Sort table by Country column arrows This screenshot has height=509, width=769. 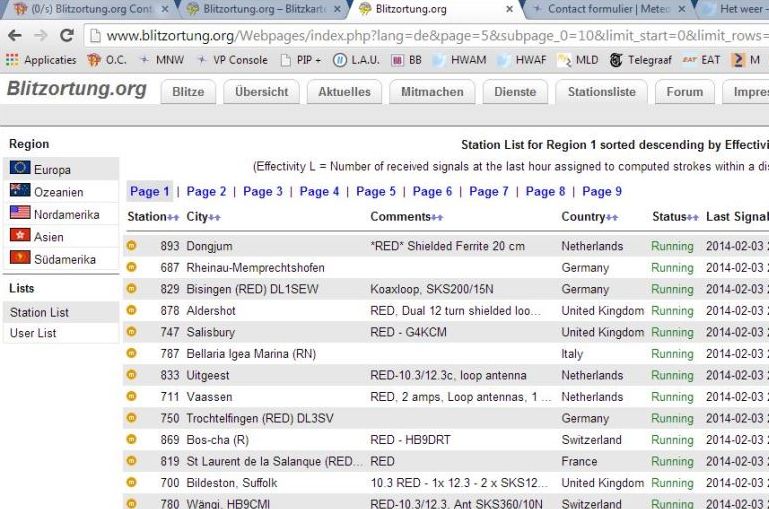point(612,218)
